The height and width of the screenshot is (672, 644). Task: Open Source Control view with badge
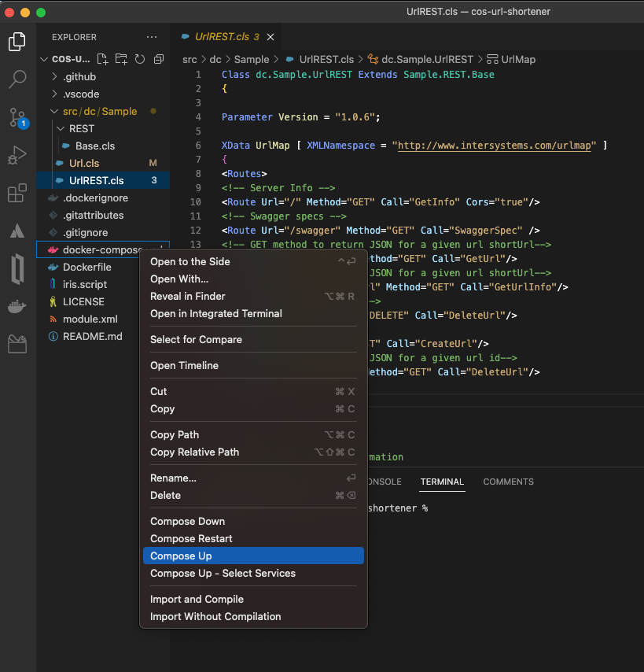(x=17, y=117)
